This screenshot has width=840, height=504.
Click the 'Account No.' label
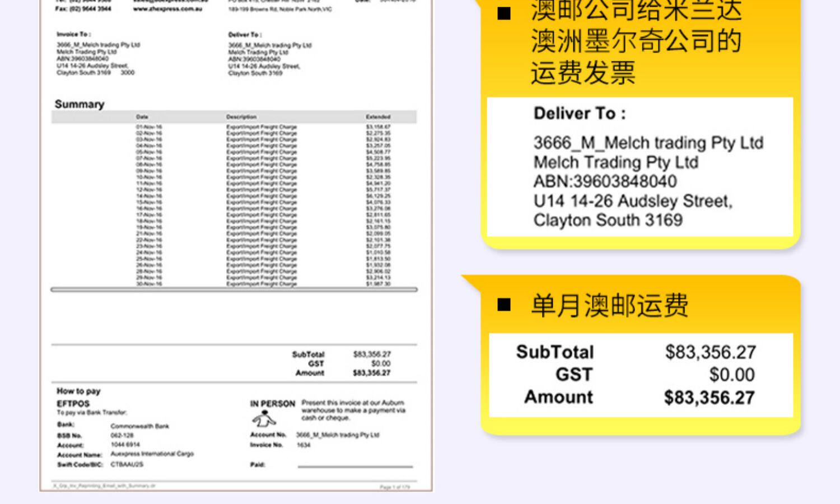coord(268,435)
